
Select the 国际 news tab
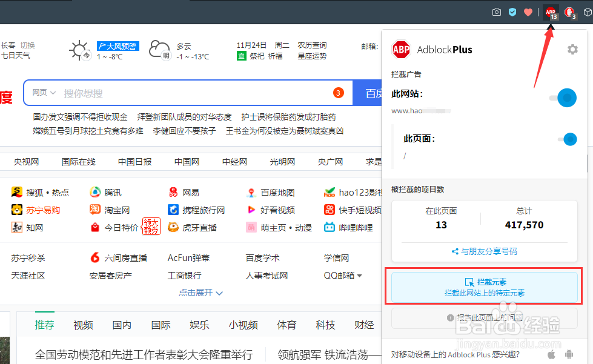click(161, 325)
